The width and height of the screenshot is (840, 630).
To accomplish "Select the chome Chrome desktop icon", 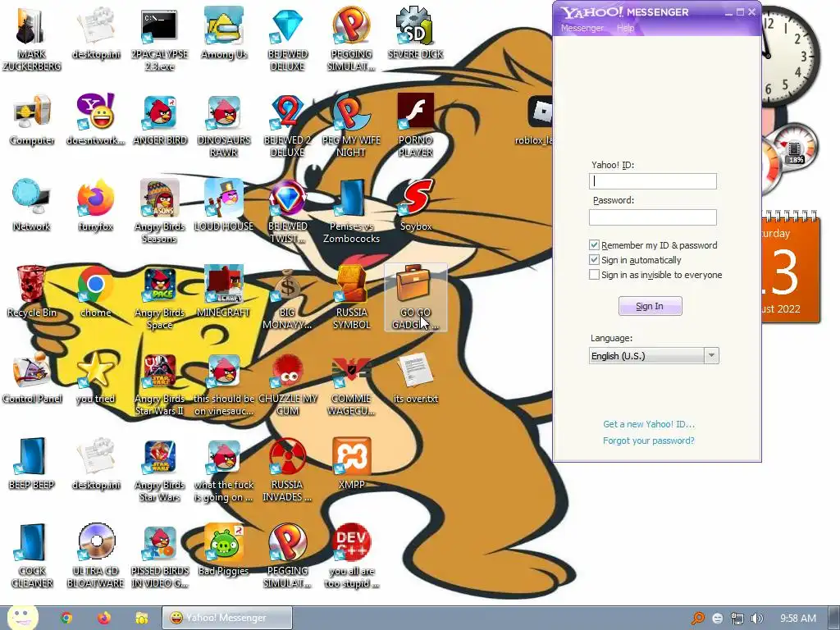I will point(96,291).
